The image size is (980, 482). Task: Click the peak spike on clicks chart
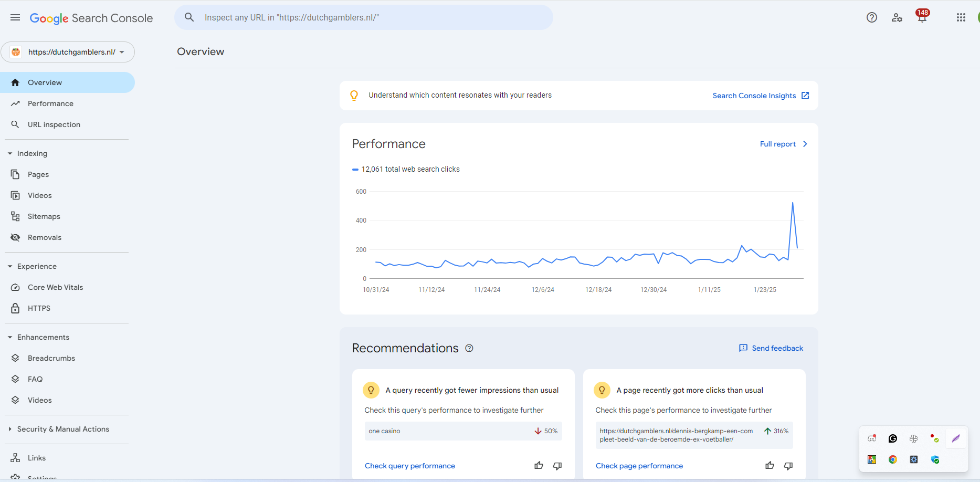pyautogui.click(x=793, y=203)
